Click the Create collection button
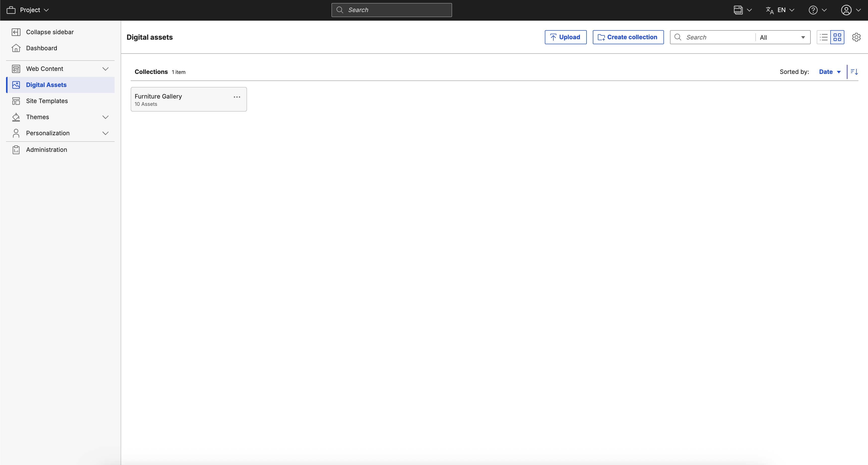 pos(628,37)
